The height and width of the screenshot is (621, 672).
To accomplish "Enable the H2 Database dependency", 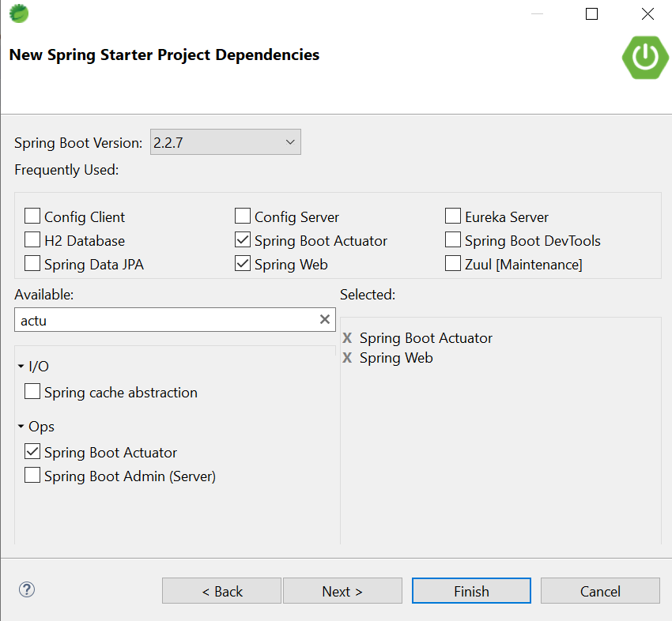I will pos(32,239).
